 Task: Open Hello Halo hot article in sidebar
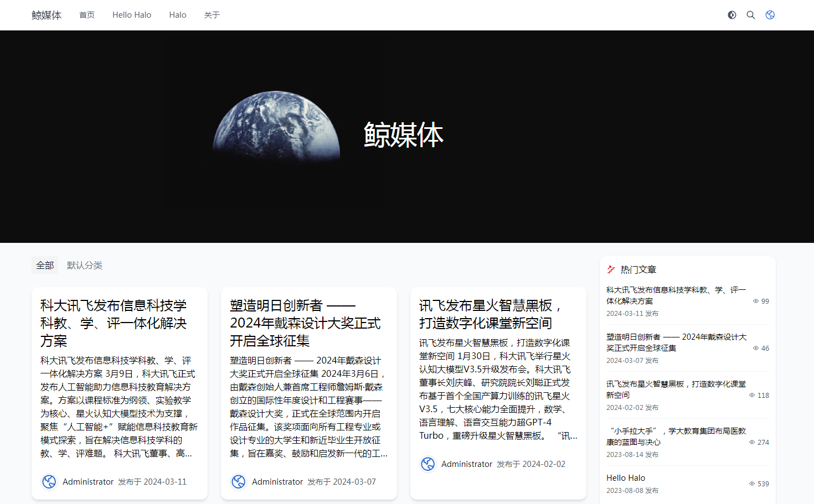click(x=626, y=478)
